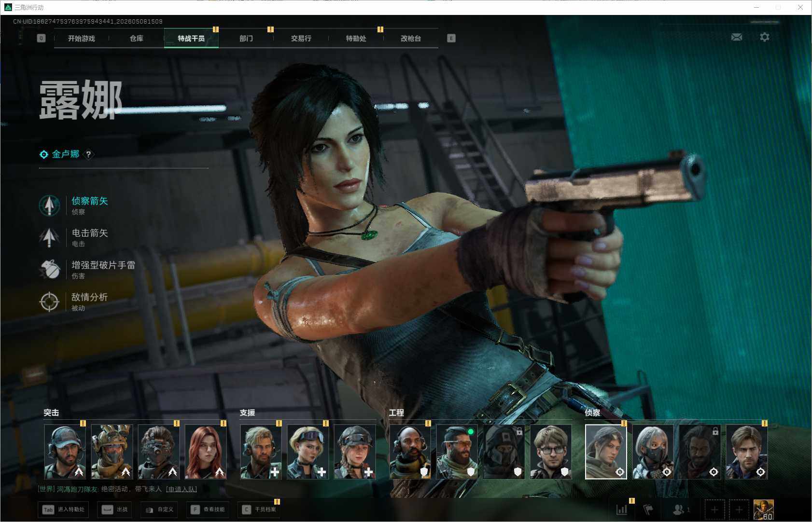Click the 三角洲行动 window title text

pyautogui.click(x=29, y=8)
